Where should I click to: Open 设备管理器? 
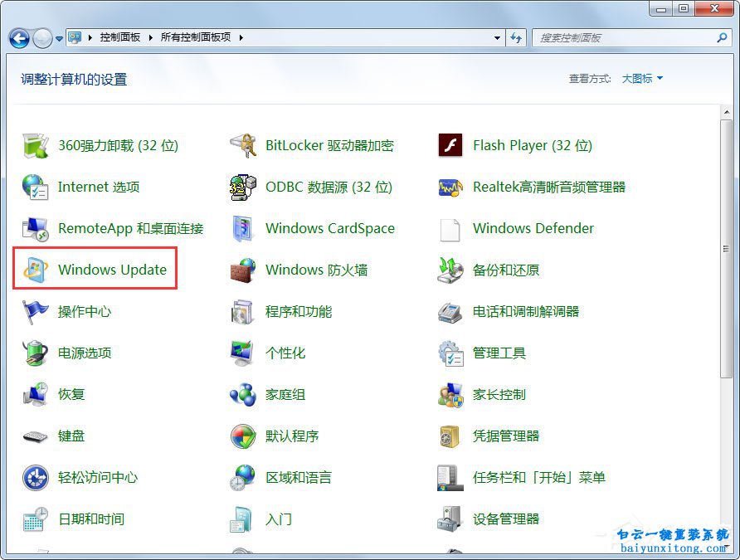[x=504, y=518]
